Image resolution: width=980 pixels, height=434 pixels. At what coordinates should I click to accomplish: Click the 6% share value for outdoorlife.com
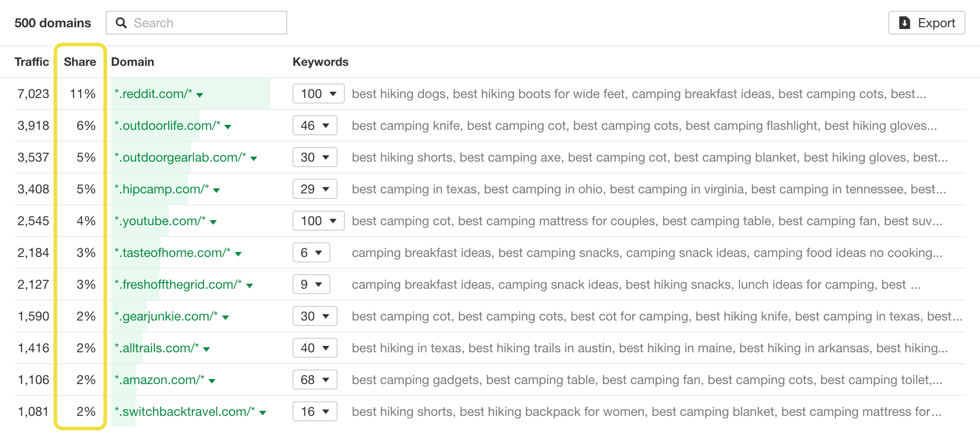click(x=86, y=125)
